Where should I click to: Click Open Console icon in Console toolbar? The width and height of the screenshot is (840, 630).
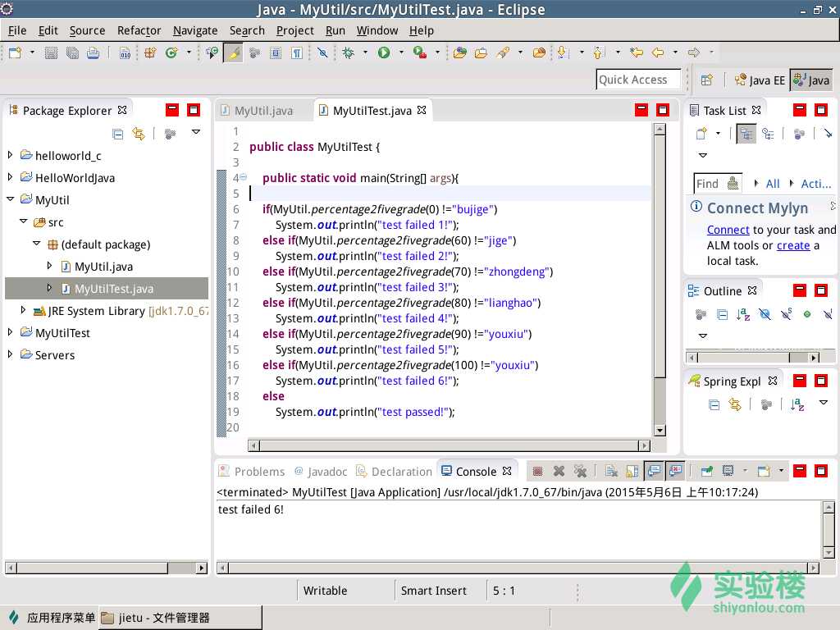[764, 471]
